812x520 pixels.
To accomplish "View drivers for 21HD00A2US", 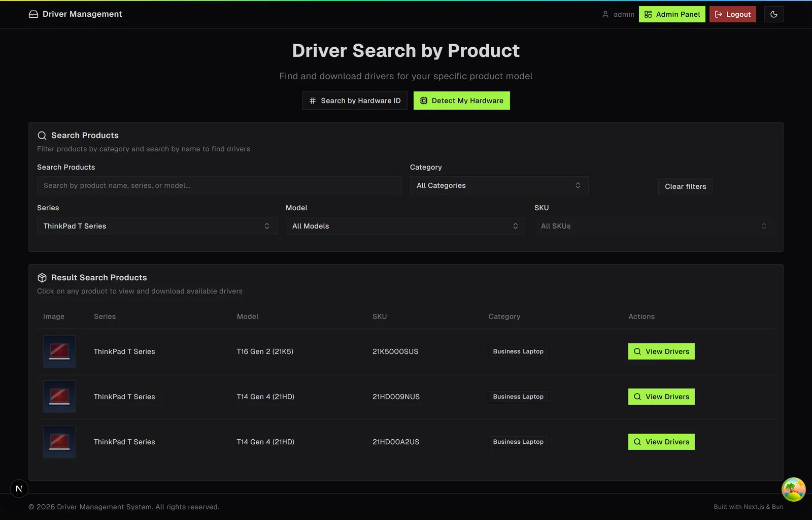I will 661,442.
